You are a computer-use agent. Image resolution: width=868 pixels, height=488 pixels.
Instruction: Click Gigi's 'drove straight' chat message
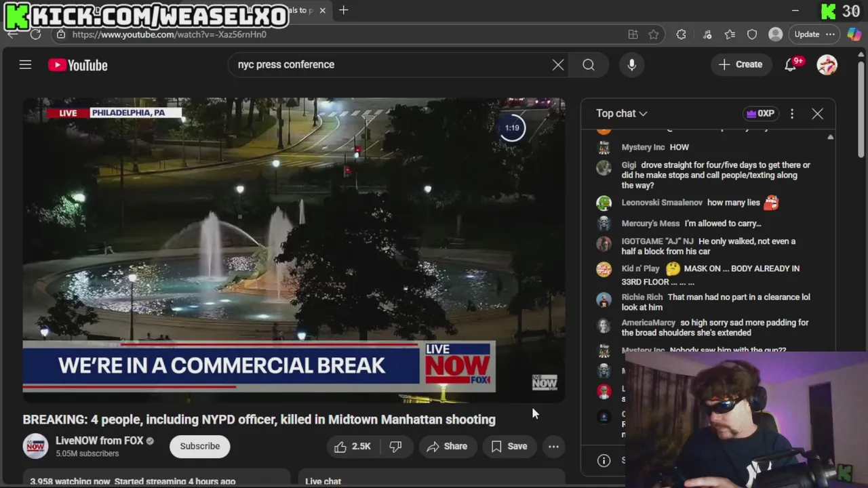[716, 175]
